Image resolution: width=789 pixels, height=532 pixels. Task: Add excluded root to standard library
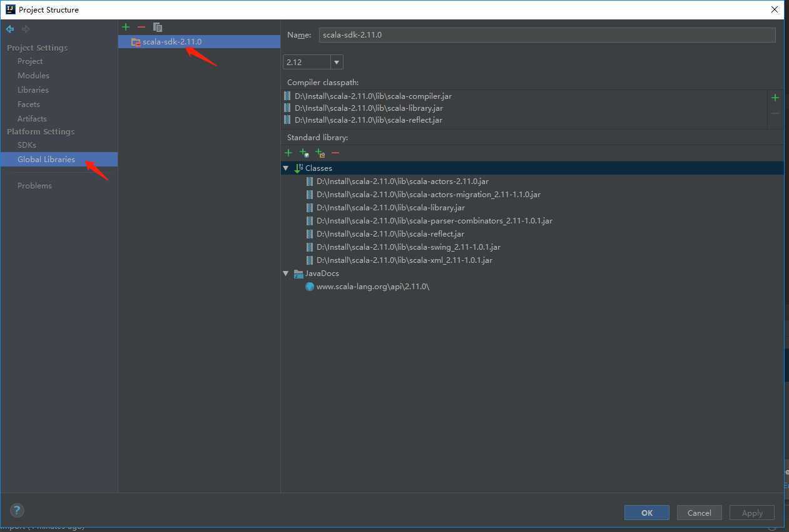click(x=320, y=153)
